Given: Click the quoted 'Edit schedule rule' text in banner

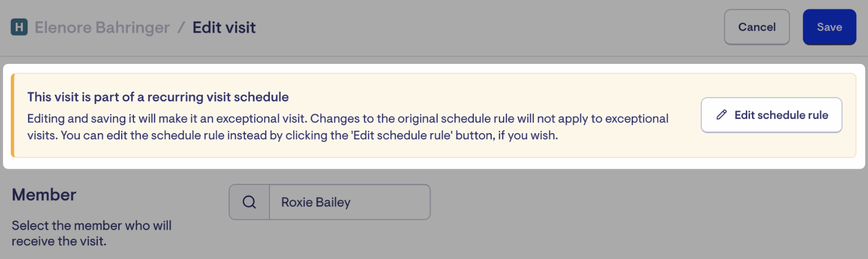Looking at the screenshot, I should (x=402, y=136).
